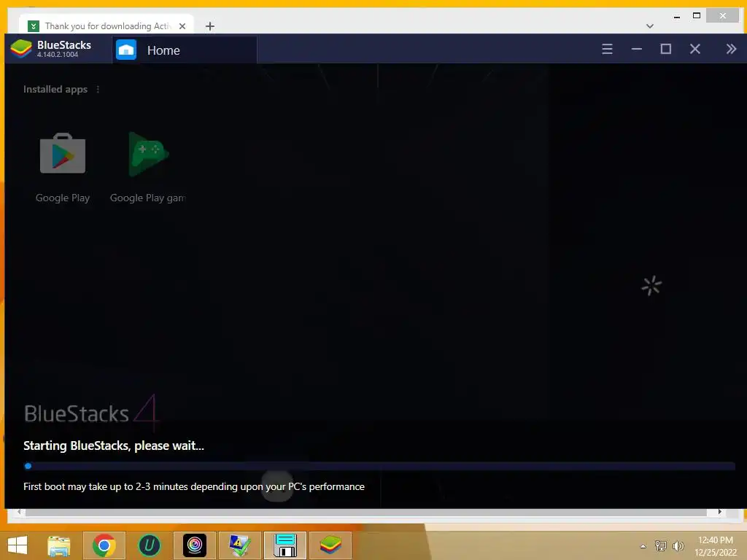Switch to BlueStacks via its taskbar icon
The height and width of the screenshot is (560, 747).
click(330, 545)
